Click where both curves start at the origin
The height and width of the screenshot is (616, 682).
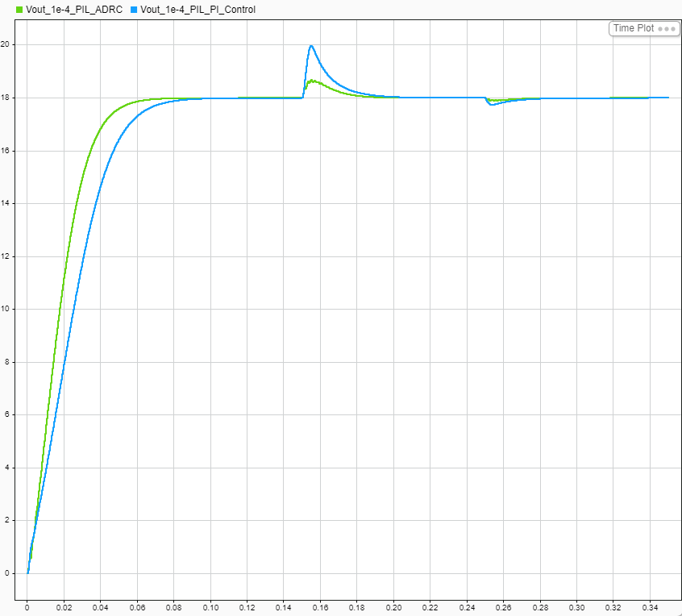click(27, 573)
